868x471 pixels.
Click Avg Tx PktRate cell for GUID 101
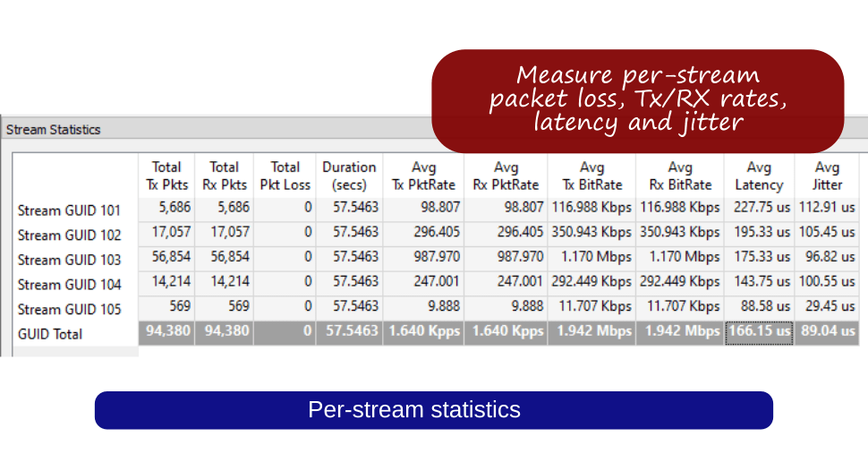tap(423, 209)
